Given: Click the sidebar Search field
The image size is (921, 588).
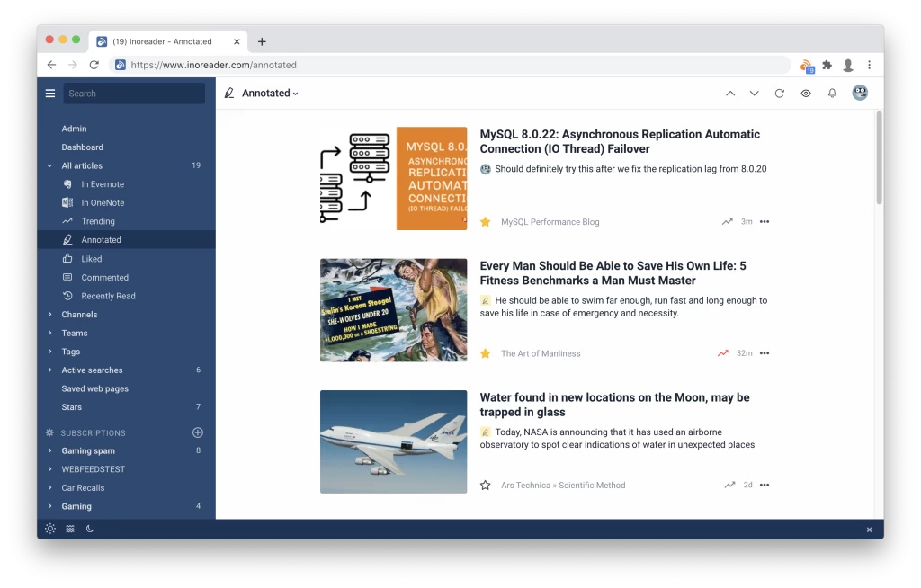Looking at the screenshot, I should pos(134,93).
